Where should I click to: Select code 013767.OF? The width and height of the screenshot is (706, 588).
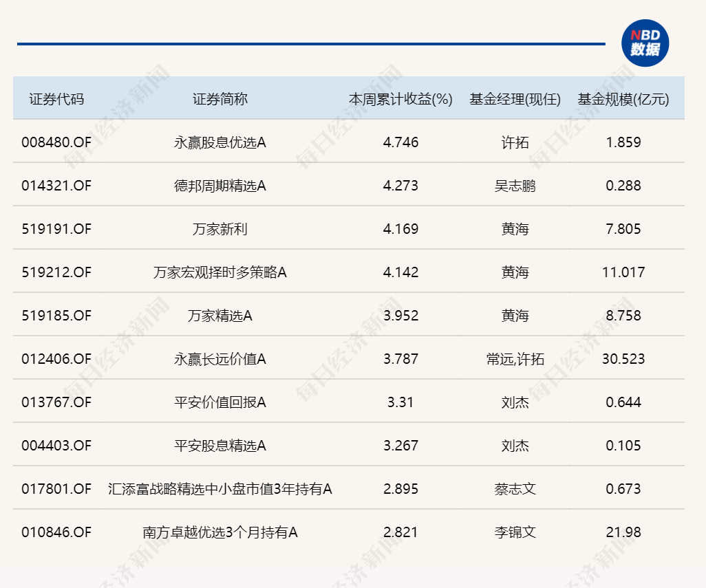56,402
